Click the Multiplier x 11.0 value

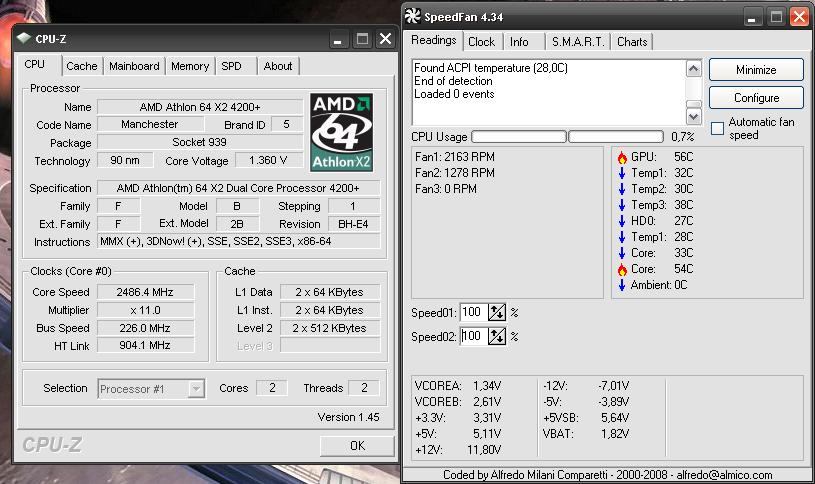coord(145,310)
